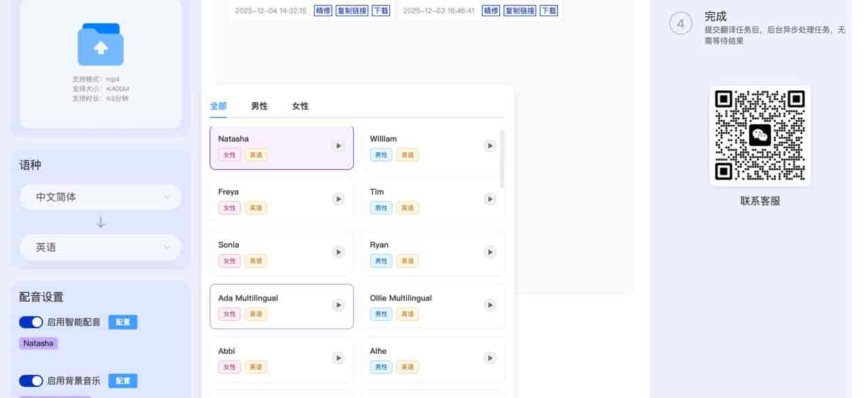Preview the Sonia voice sample
The height and width of the screenshot is (398, 868).
pyautogui.click(x=338, y=252)
